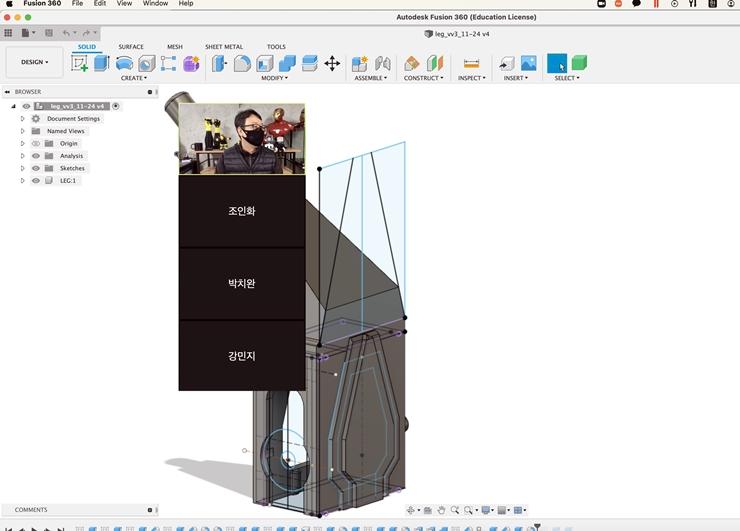The image size is (740, 531).
Task: Click the Pan hand icon in navigation bar
Action: (441, 510)
